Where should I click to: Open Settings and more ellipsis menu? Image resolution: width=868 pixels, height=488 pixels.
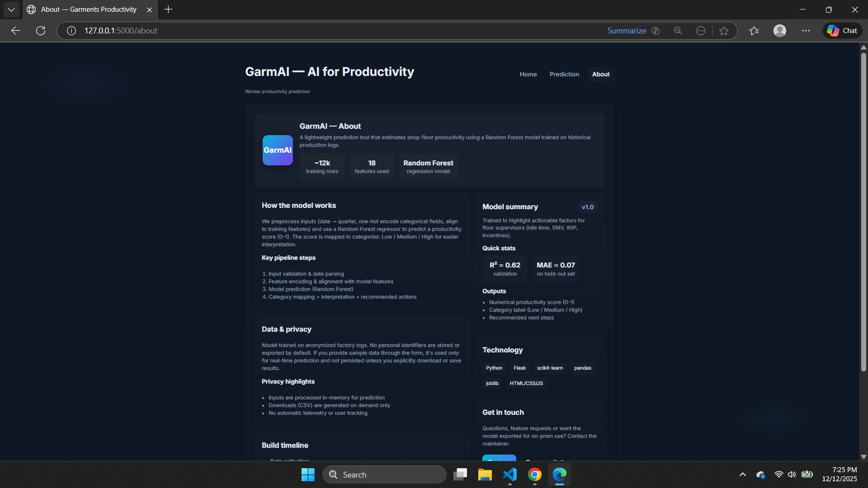pyautogui.click(x=806, y=31)
